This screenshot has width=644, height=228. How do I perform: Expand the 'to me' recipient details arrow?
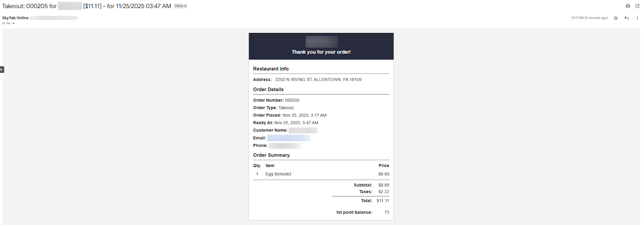13,23
